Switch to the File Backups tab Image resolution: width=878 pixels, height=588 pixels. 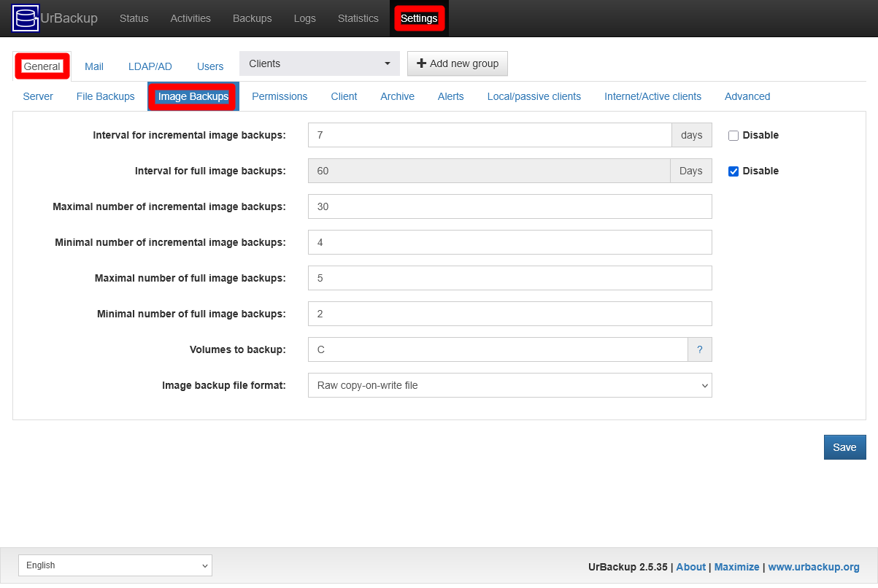pyautogui.click(x=105, y=96)
